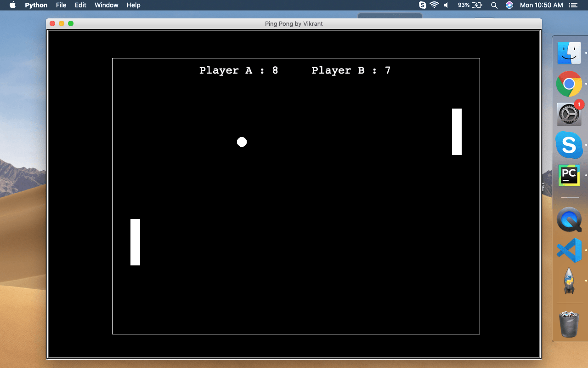Open the Wi-Fi menu in the menu bar
Image resolution: width=588 pixels, height=368 pixels.
(x=434, y=5)
